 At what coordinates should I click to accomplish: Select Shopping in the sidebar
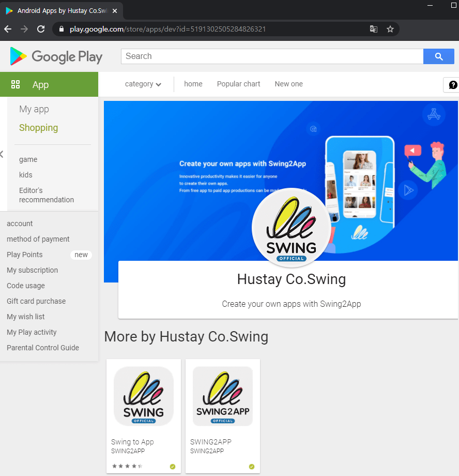click(x=39, y=128)
